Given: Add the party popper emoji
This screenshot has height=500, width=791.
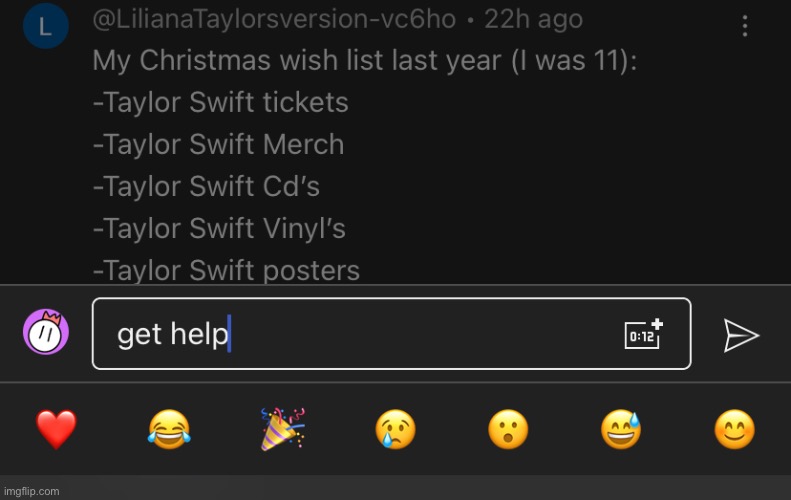Looking at the screenshot, I should pyautogui.click(x=282, y=430).
